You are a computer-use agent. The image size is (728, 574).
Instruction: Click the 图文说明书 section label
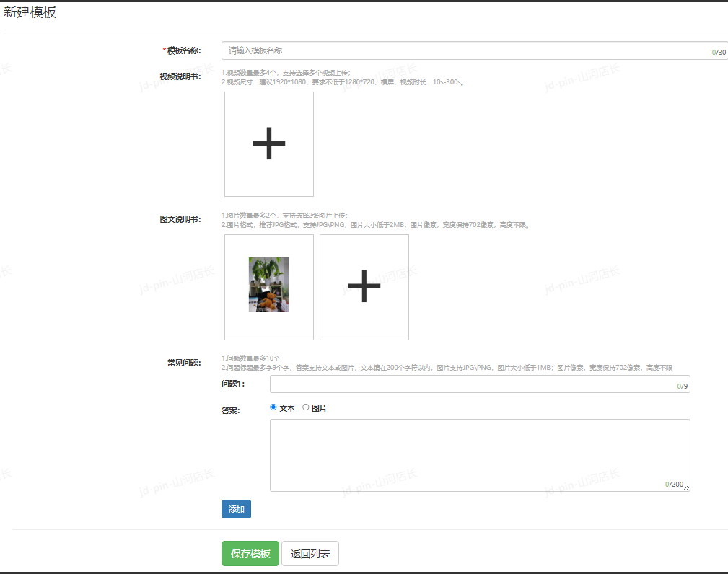[x=180, y=219]
